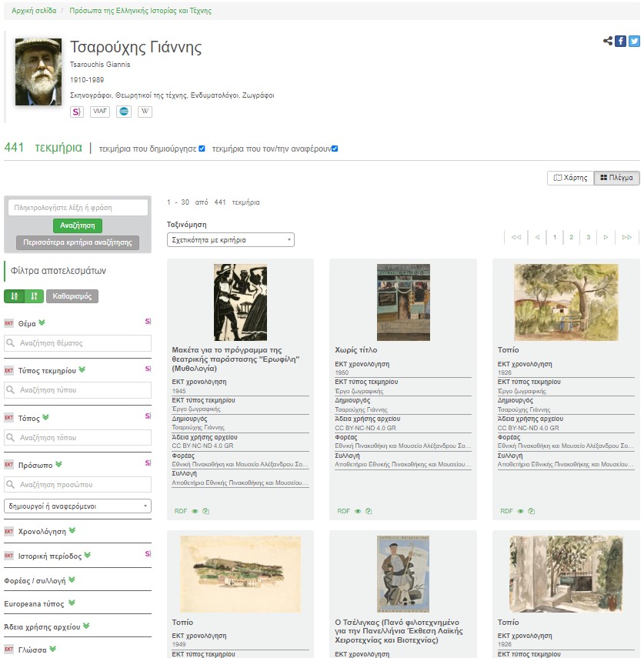The height and width of the screenshot is (658, 644).
Task: Click the Semantics S} icon under the name
Action: click(x=76, y=112)
